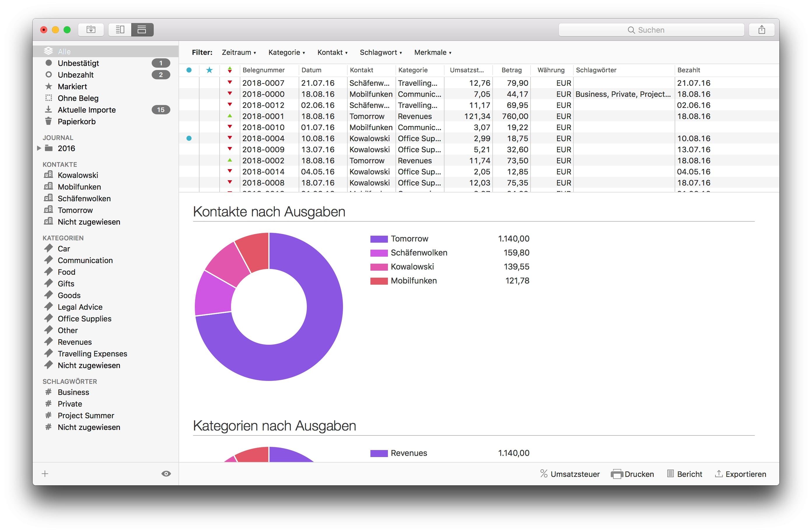Open the Papierkorb trash item
This screenshot has width=812, height=532.
coord(76,122)
